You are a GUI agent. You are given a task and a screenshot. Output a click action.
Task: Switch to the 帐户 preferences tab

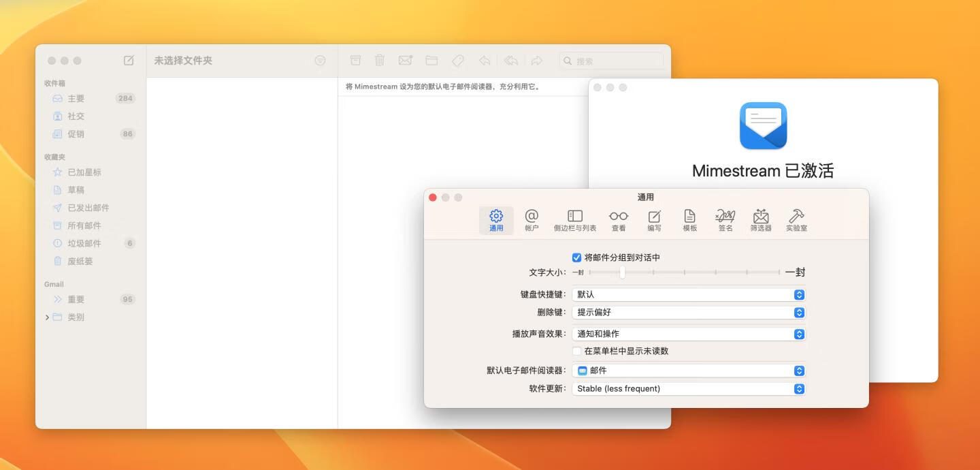tap(532, 220)
